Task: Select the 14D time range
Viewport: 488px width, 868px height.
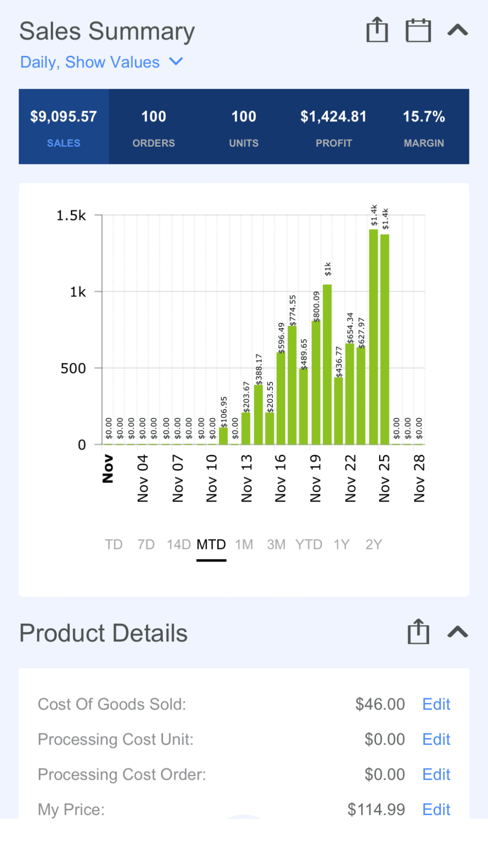Action: click(178, 544)
